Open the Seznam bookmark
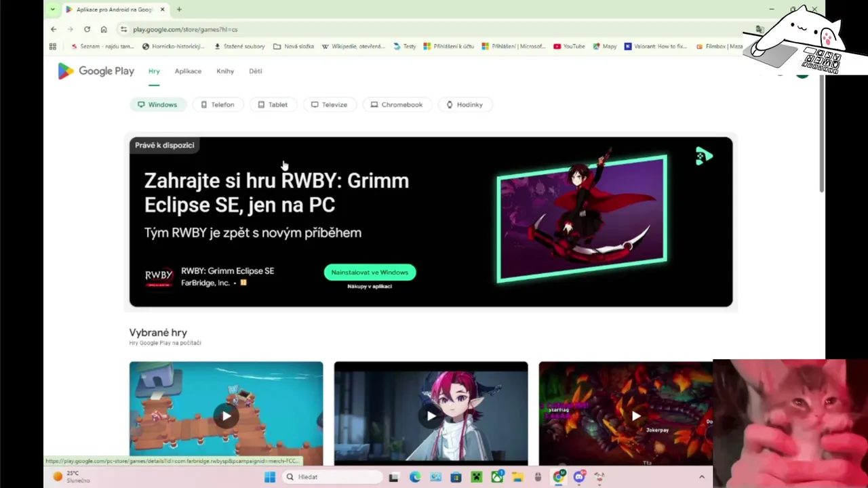 click(x=102, y=46)
